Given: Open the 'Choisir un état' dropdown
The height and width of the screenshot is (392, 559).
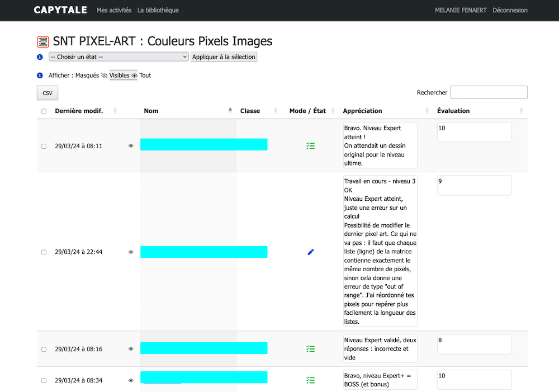Looking at the screenshot, I should pos(119,57).
